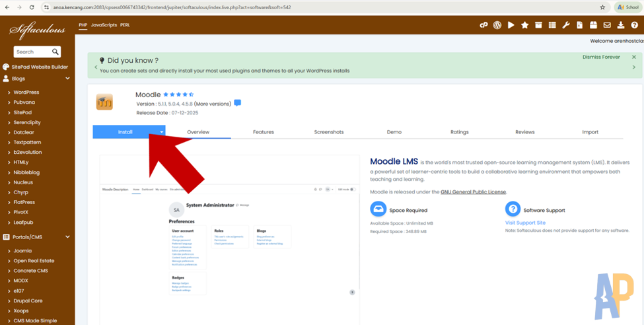Open the cPanel icon in top toolbar

(x=483, y=25)
